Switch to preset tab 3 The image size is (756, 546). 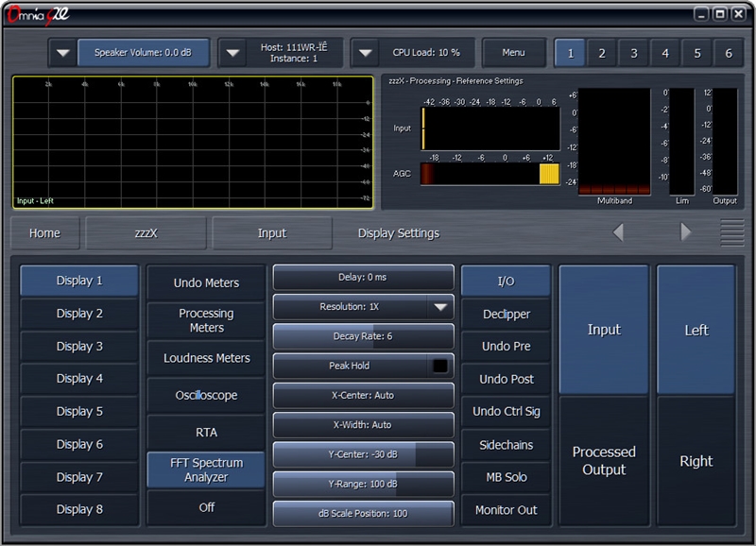point(633,53)
